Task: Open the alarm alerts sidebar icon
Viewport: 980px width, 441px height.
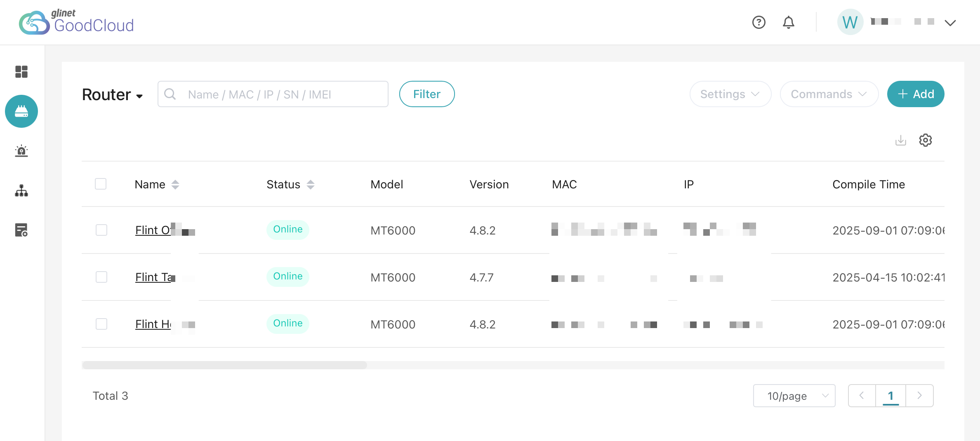Action: click(x=21, y=151)
